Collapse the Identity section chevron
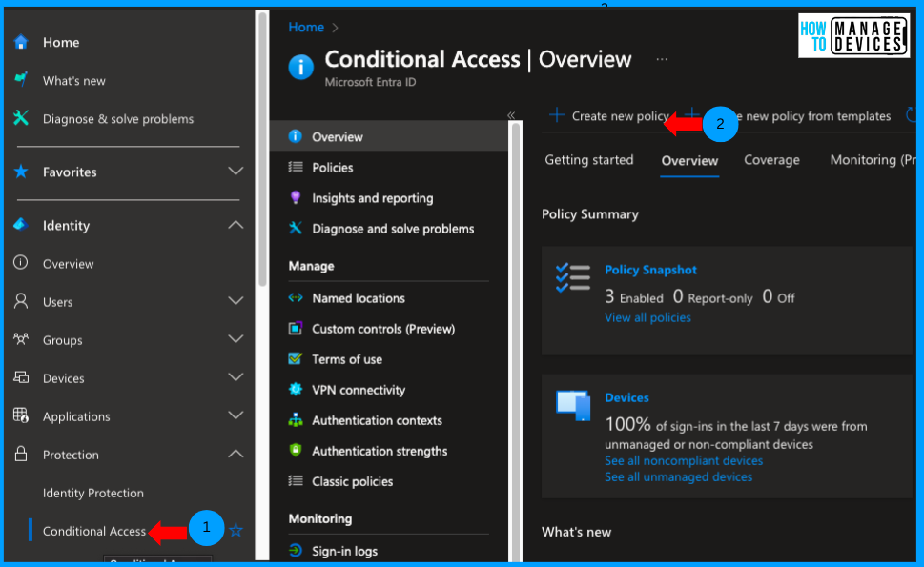The image size is (924, 567). (236, 225)
